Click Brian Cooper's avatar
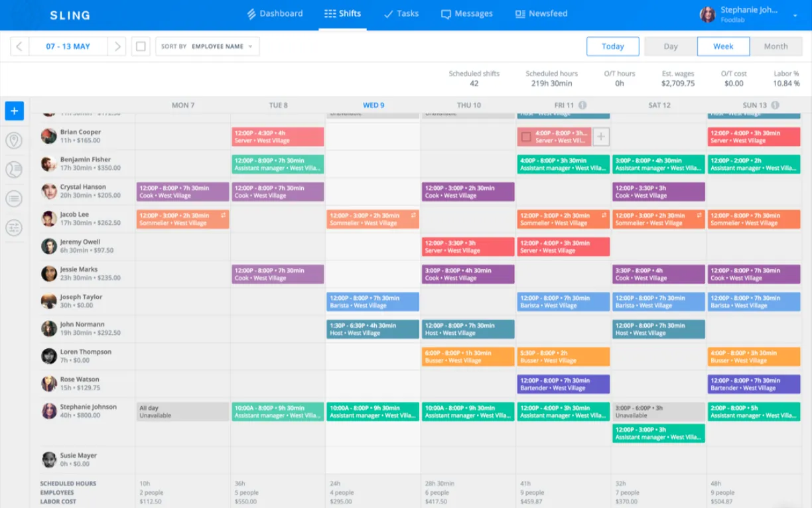The width and height of the screenshot is (812, 508). click(48, 136)
